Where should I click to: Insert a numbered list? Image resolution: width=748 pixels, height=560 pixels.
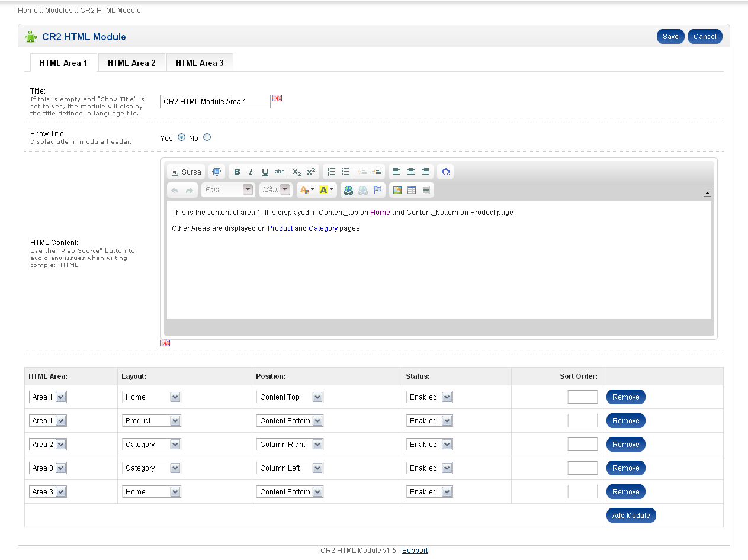pyautogui.click(x=331, y=172)
